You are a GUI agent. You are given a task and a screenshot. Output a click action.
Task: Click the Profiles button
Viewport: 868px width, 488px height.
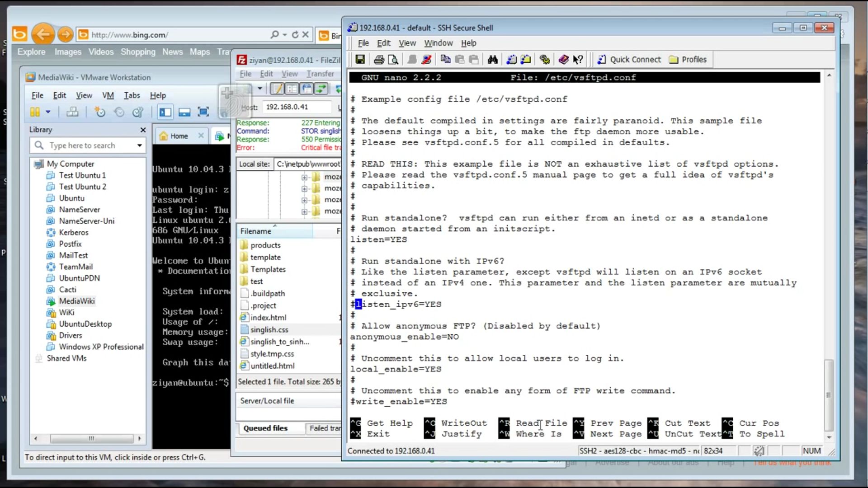point(688,60)
